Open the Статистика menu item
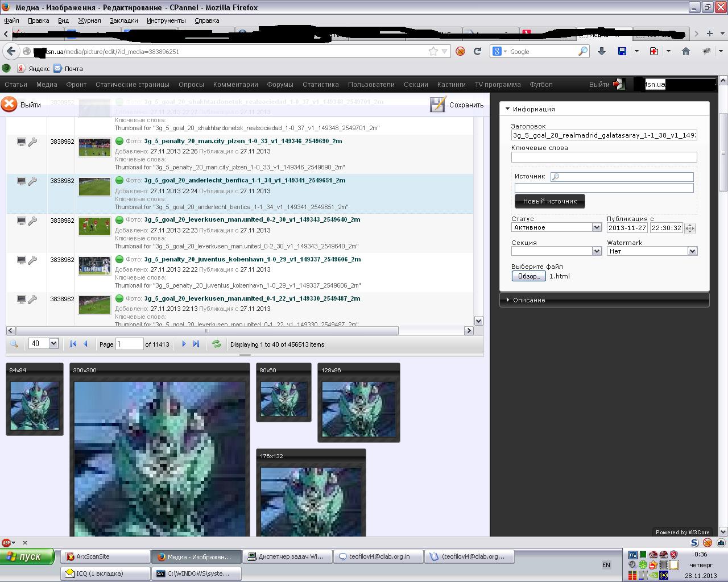Viewport: 728px width, 582px height. click(x=320, y=85)
